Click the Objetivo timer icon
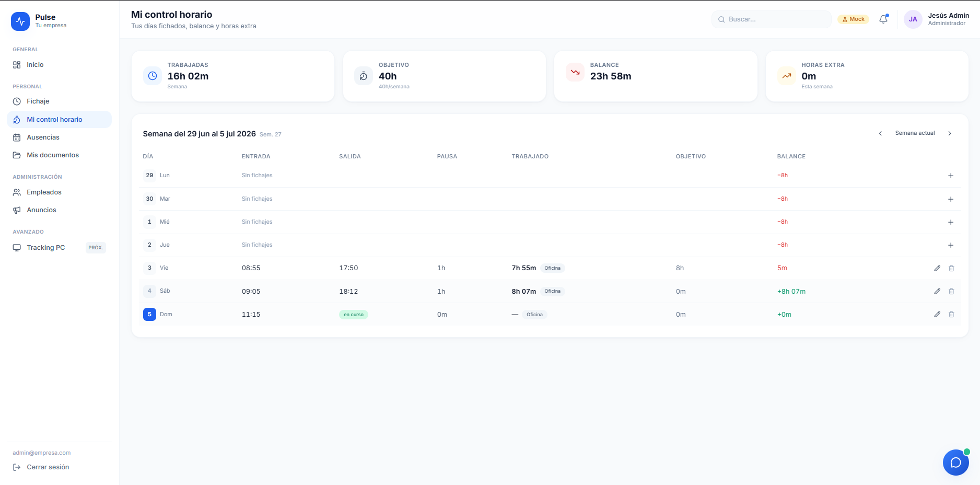This screenshot has width=980, height=485. pyautogui.click(x=364, y=76)
